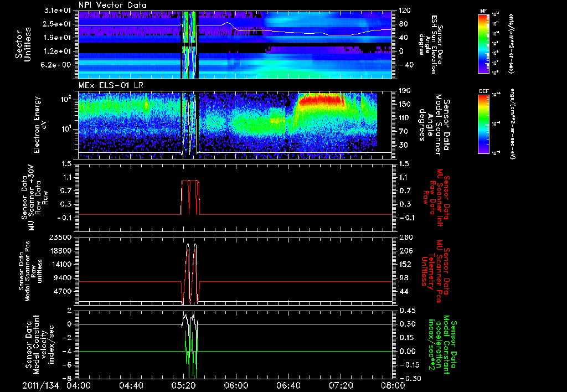The width and height of the screenshot is (567, 392).
Task: Click the 'Sector Unitless' axis title
Action: 23,44
